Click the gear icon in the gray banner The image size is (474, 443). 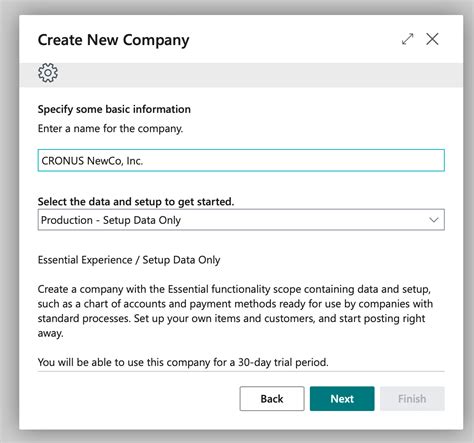point(48,73)
